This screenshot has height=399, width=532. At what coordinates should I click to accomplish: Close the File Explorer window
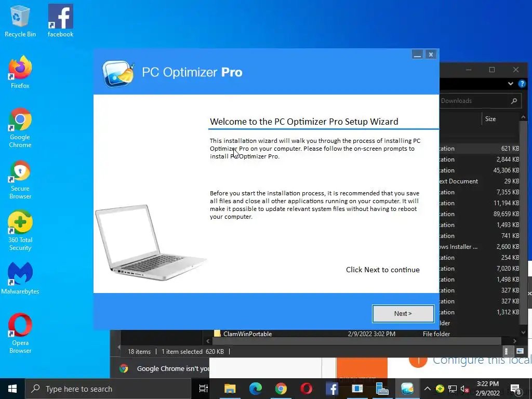516,70
